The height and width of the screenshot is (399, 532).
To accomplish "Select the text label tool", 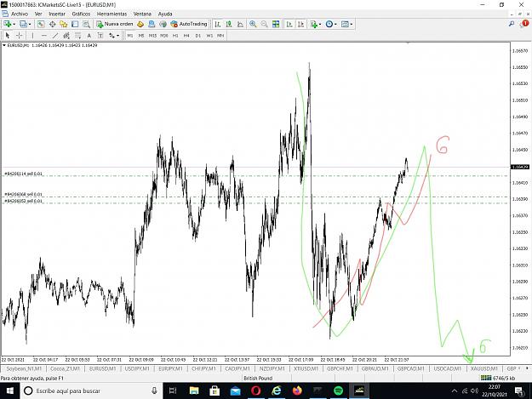I will (100, 35).
